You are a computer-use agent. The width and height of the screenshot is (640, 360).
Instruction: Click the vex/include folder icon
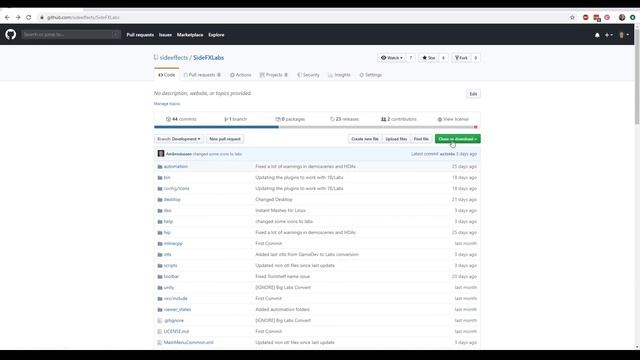tap(160, 299)
